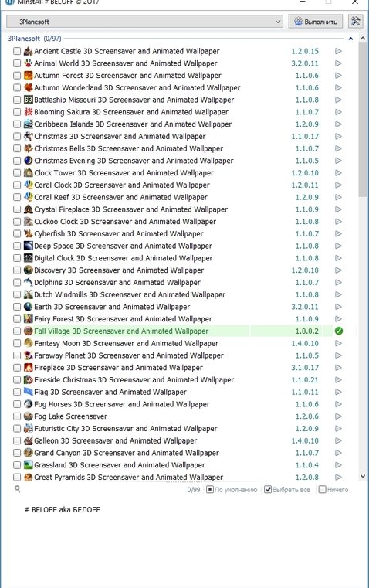
Task: Select Fall Village 3D Screensaver entry
Action: point(121,331)
